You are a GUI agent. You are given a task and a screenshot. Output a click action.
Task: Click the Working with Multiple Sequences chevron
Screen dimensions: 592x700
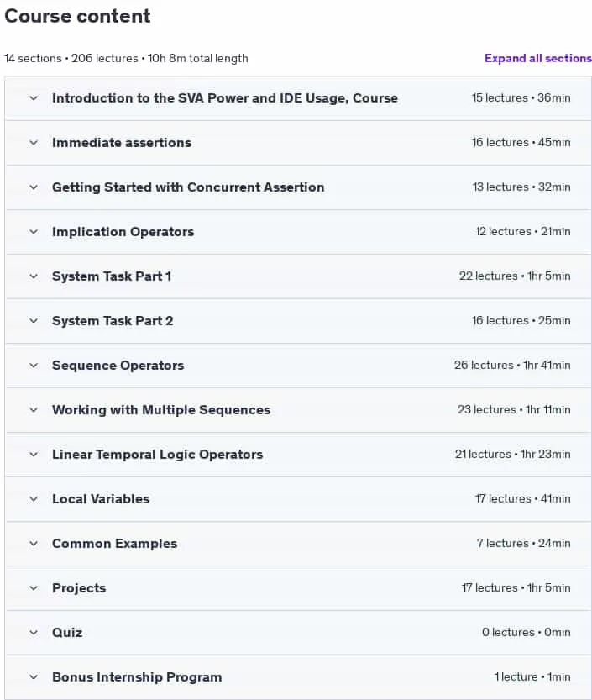tap(34, 410)
